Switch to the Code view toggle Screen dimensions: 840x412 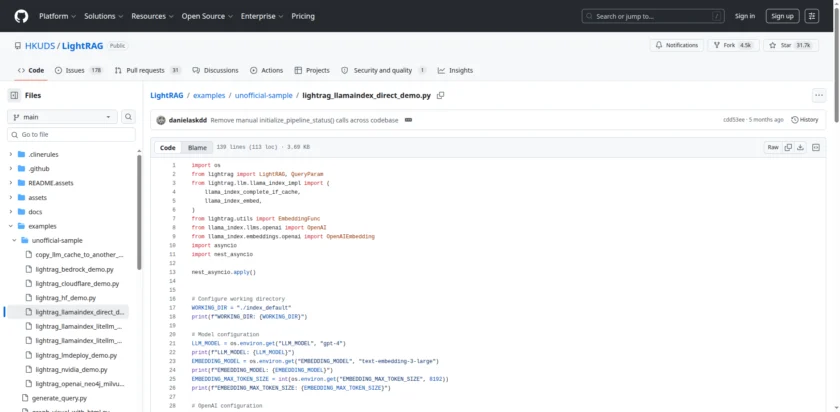click(168, 147)
